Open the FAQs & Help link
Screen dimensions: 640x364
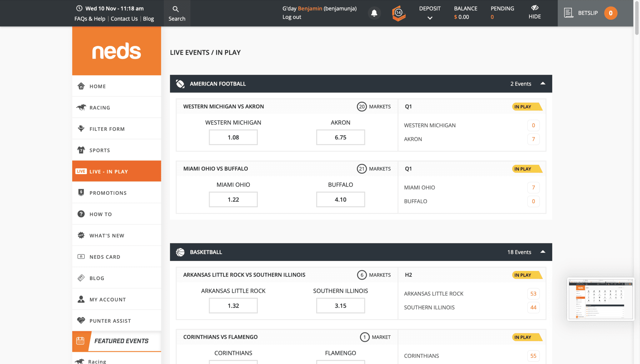[x=90, y=19]
